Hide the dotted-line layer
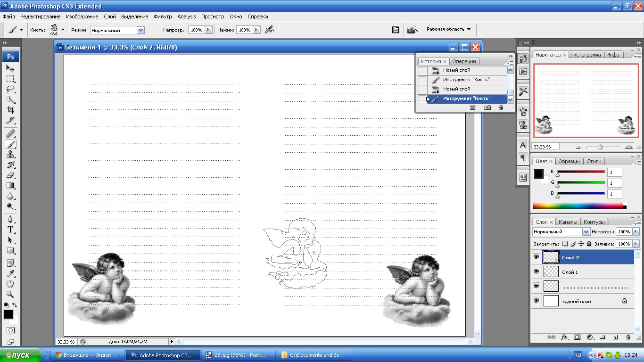Viewport: 644px width, 362px height. [536, 286]
